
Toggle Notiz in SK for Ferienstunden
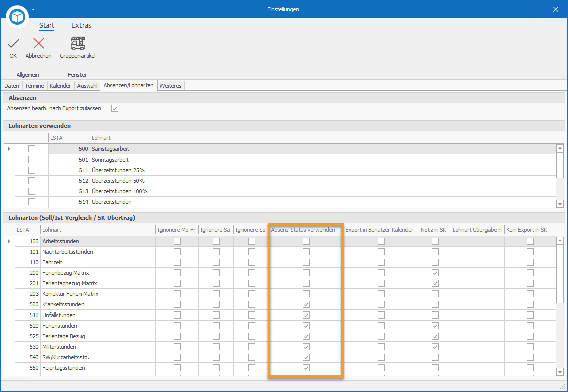pyautogui.click(x=435, y=326)
